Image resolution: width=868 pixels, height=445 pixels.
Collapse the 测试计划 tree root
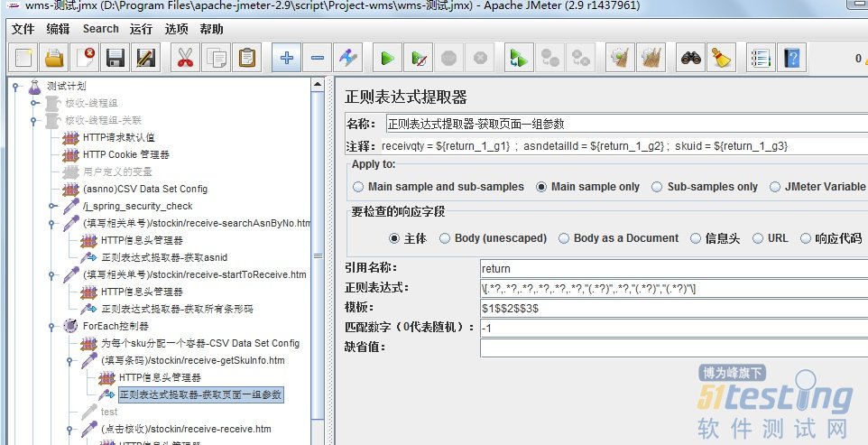(16, 86)
